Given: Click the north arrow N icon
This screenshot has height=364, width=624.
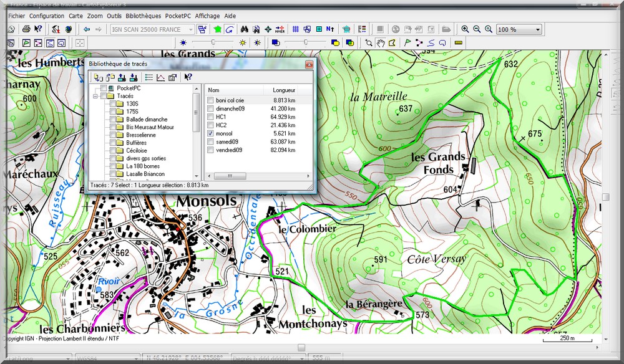Looking at the screenshot, I should [x=330, y=29].
